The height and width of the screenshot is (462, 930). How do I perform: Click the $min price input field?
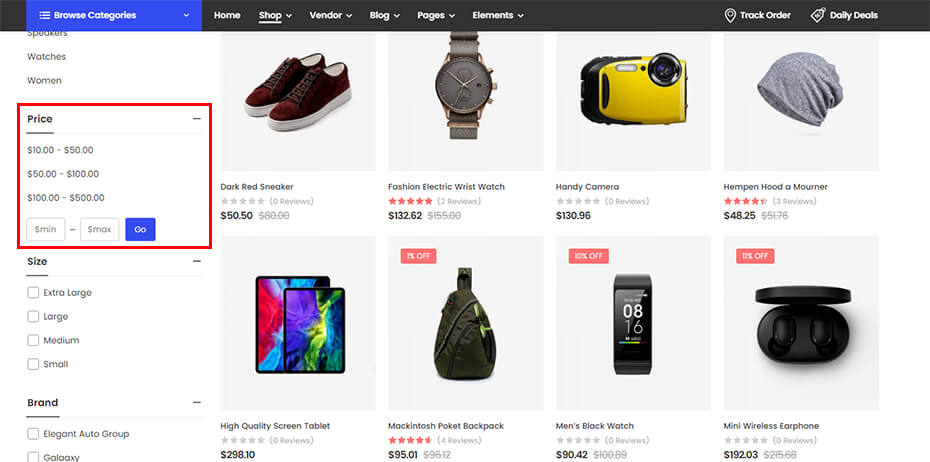[x=46, y=230]
